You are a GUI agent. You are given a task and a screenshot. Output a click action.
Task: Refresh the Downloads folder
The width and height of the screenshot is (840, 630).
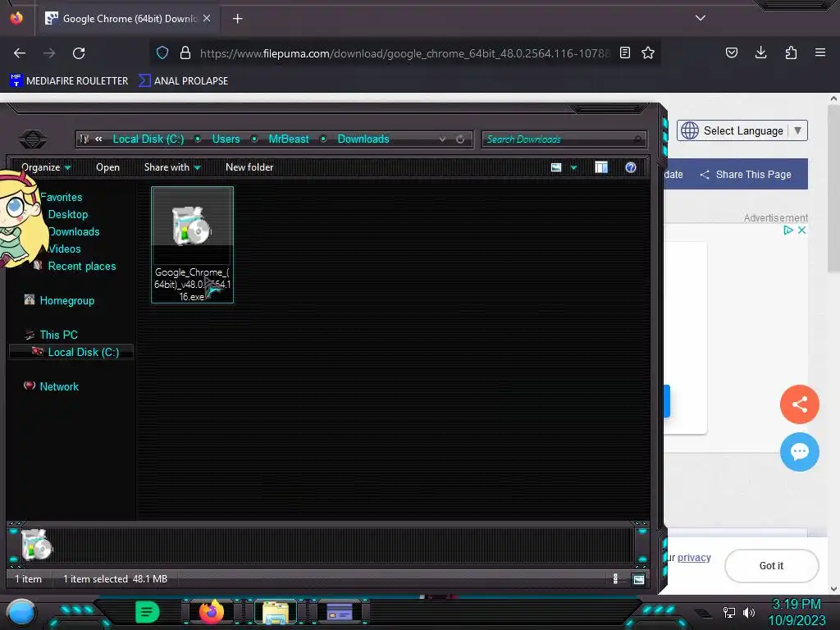[x=460, y=139]
